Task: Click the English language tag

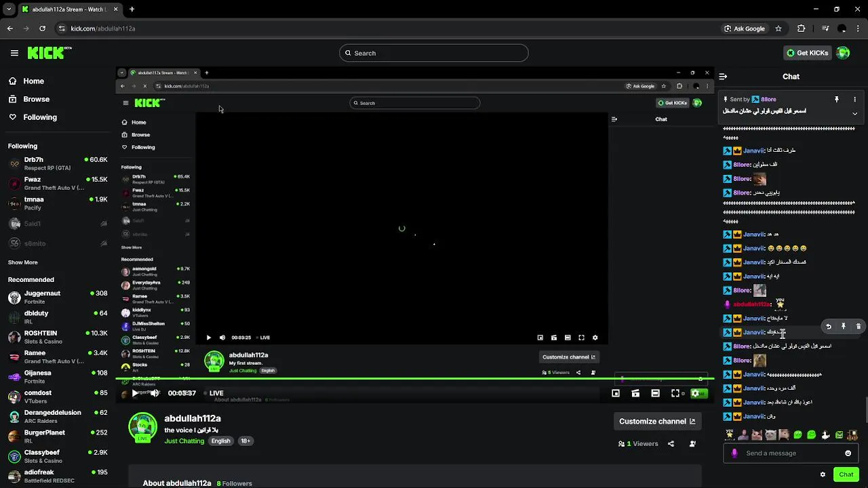Action: pyautogui.click(x=220, y=441)
